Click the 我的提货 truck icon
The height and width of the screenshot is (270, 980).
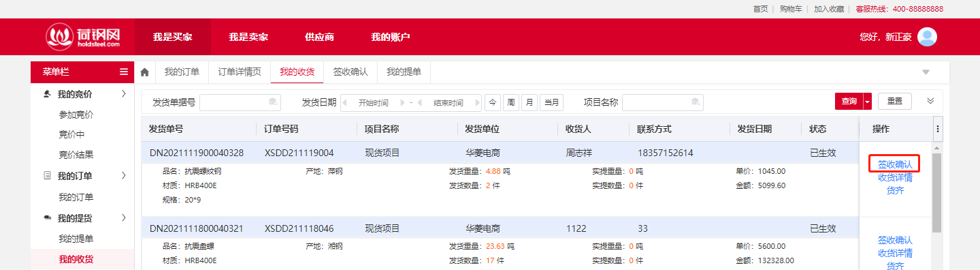[x=47, y=218]
